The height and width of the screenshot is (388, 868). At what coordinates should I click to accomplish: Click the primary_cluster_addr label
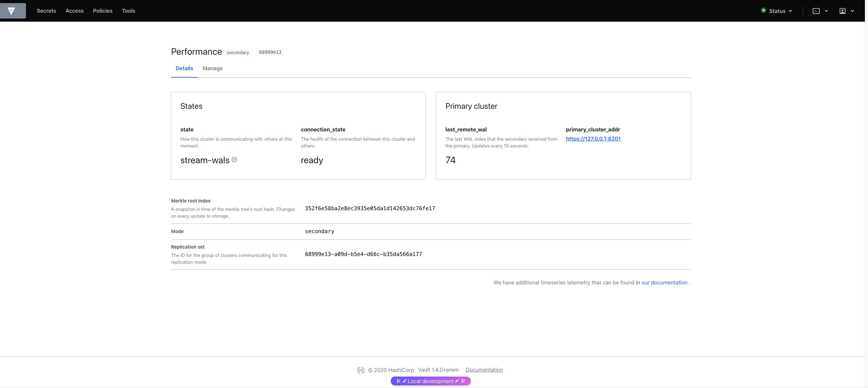point(593,130)
